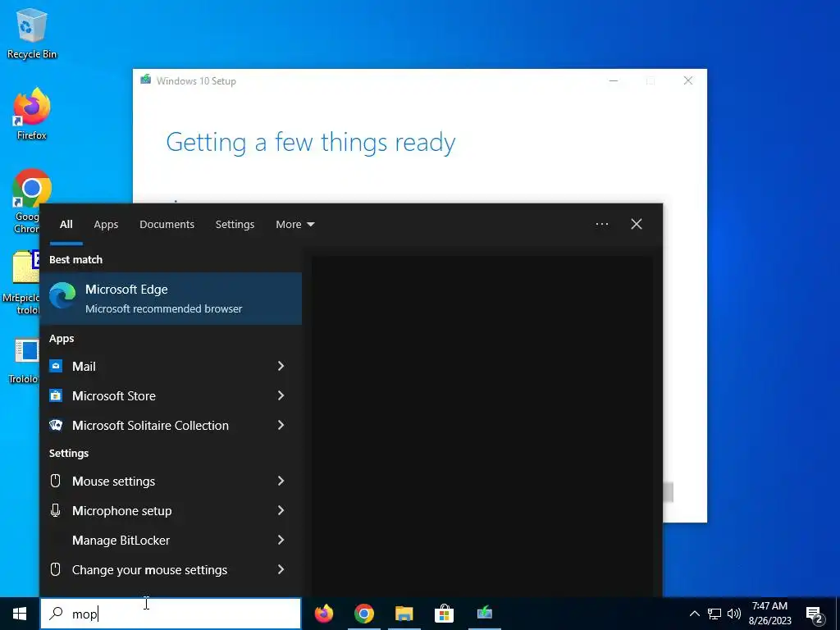
Task: Open search options ellipsis menu
Action: [x=601, y=224]
